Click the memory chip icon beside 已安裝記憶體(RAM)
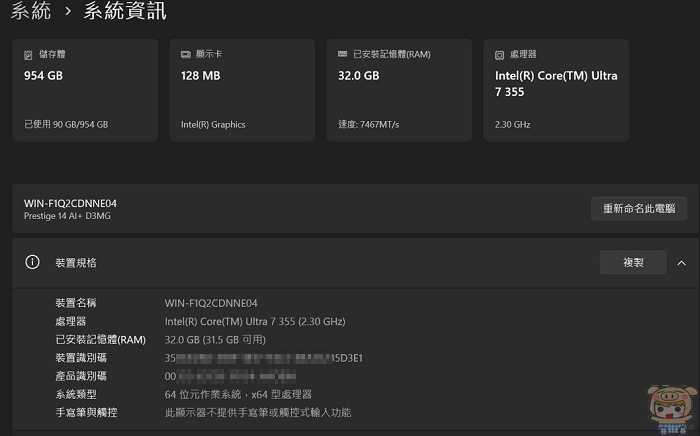 pos(343,54)
